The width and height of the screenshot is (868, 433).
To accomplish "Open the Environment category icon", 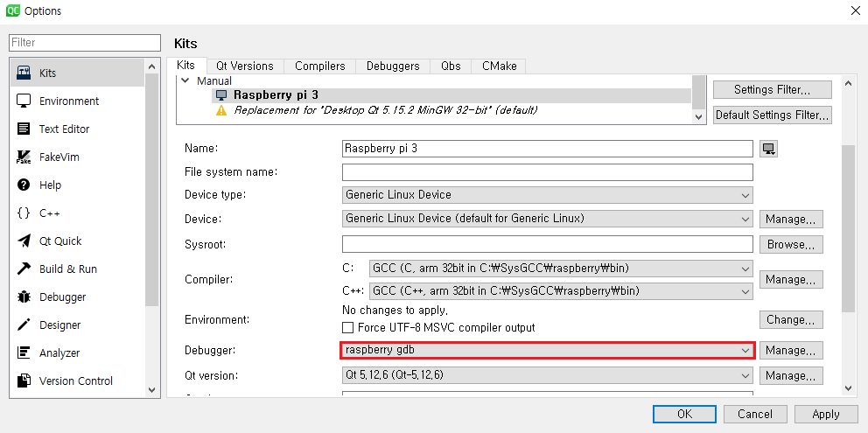I will (24, 101).
